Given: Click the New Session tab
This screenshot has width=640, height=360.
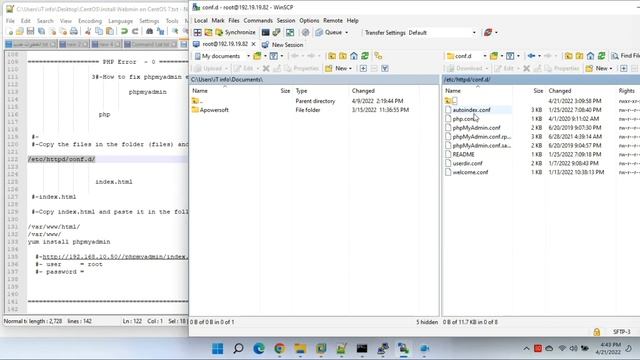Looking at the screenshot, I should pos(283,44).
